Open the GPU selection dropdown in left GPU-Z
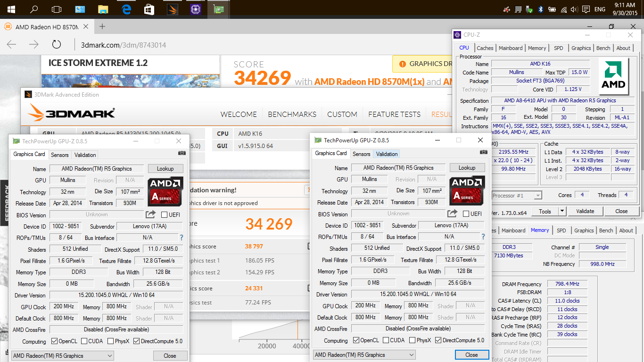This screenshot has width=644, height=362. [x=63, y=356]
